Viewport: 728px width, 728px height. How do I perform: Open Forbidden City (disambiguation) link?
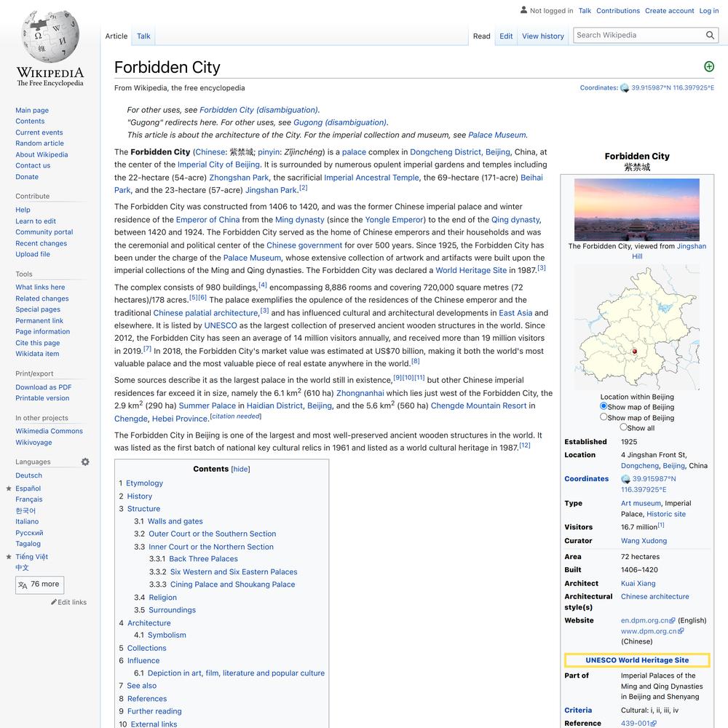click(258, 110)
